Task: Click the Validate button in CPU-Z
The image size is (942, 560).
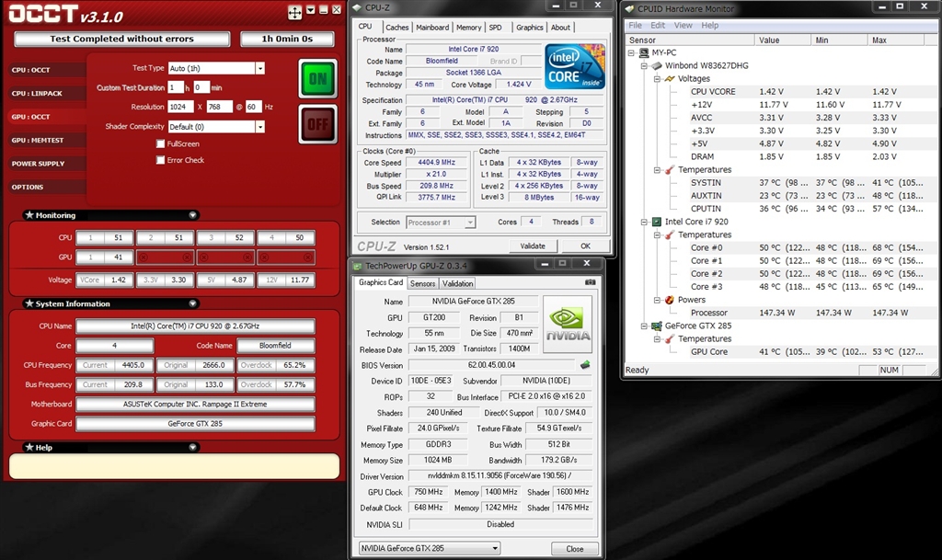Action: (533, 246)
